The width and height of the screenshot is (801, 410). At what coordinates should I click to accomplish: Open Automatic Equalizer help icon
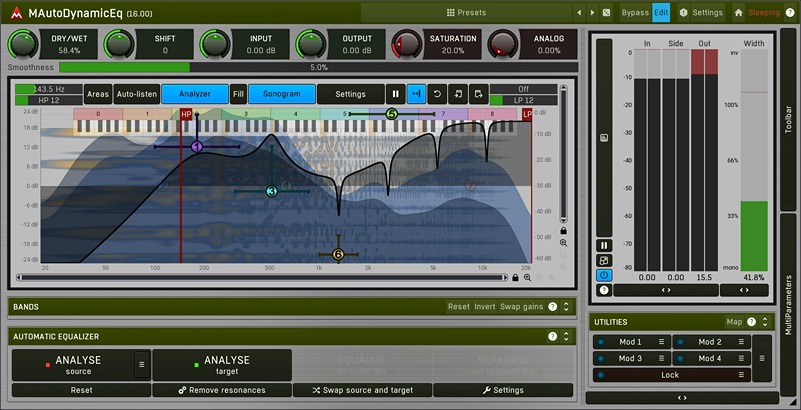pyautogui.click(x=552, y=336)
